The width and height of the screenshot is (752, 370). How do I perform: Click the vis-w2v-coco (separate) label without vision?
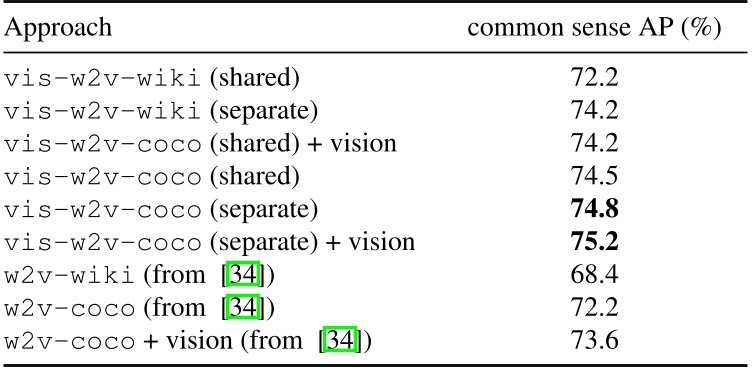(161, 209)
